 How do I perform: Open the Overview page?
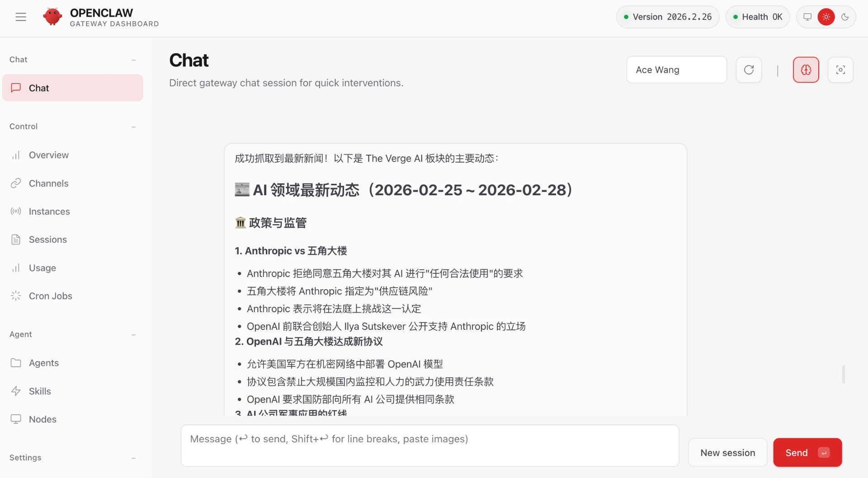click(x=49, y=155)
